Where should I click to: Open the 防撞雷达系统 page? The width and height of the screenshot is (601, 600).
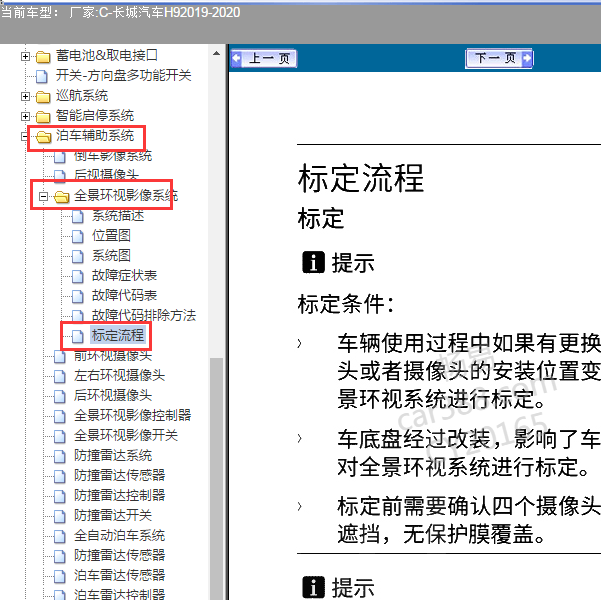113,455
